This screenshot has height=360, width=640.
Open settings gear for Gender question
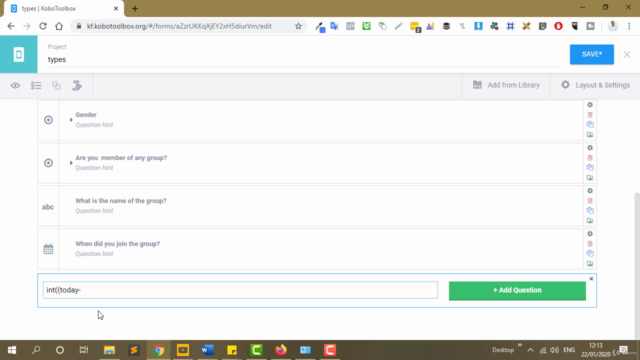point(590,105)
